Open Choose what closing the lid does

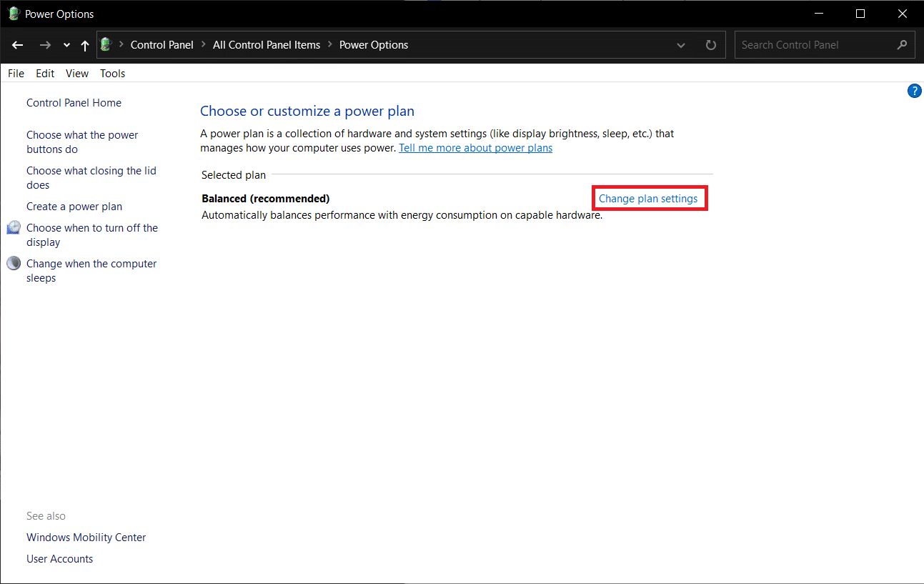[x=91, y=177]
